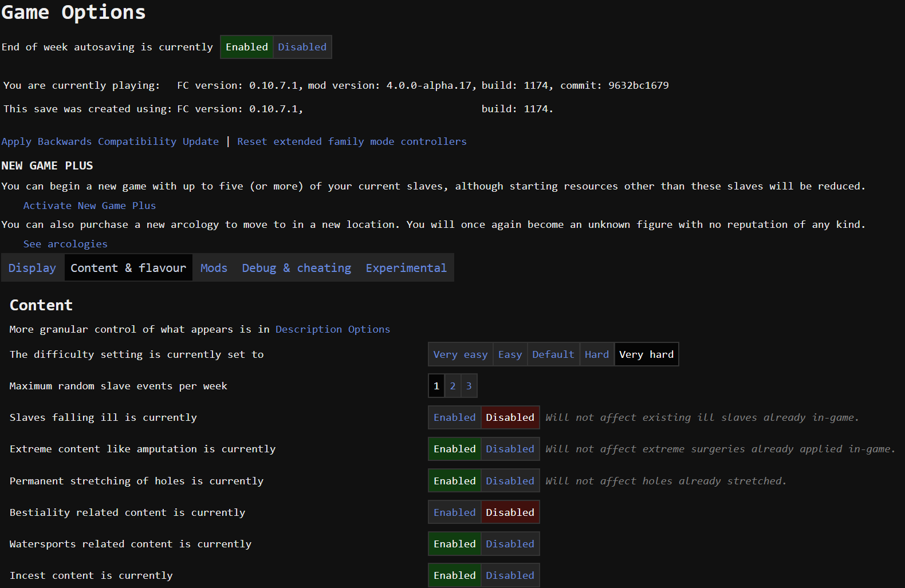Viewport: 905px width, 588px height.
Task: Disable permanent stretching option
Action: [510, 481]
